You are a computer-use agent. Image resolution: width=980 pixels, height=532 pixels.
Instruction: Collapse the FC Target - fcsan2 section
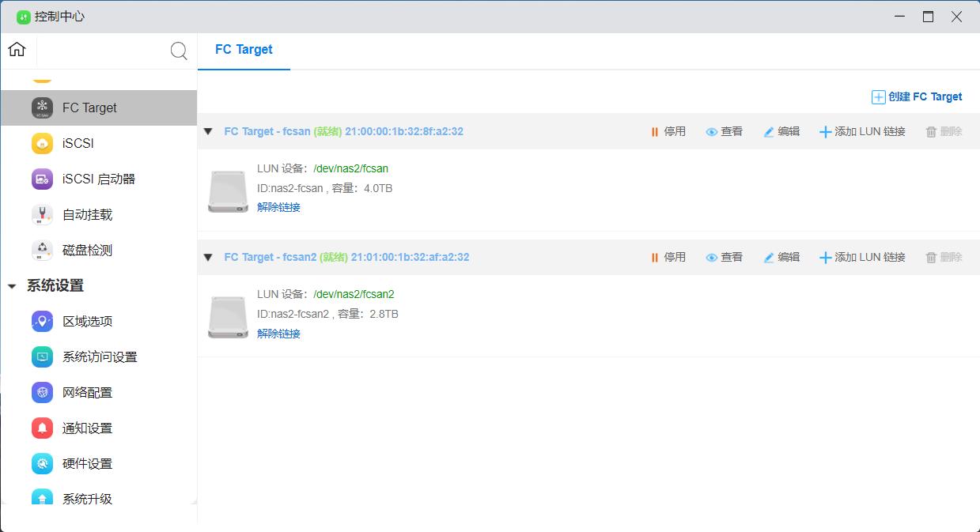tap(208, 258)
